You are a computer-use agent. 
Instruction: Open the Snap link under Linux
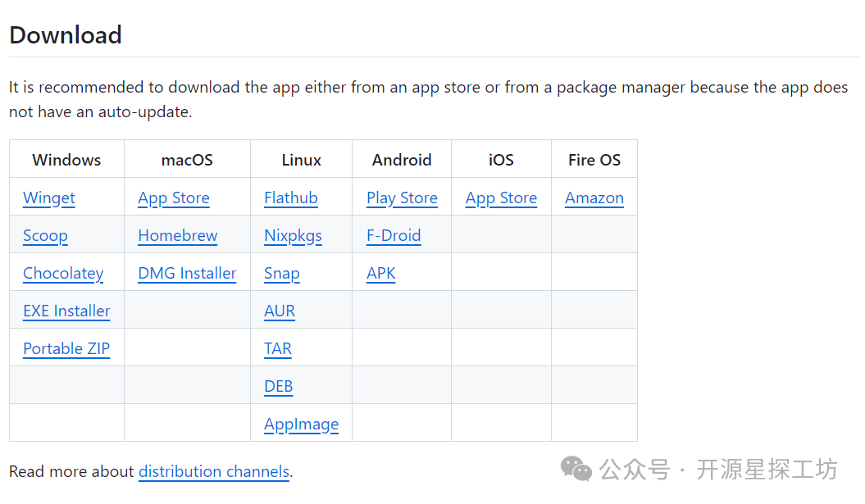pyautogui.click(x=282, y=274)
